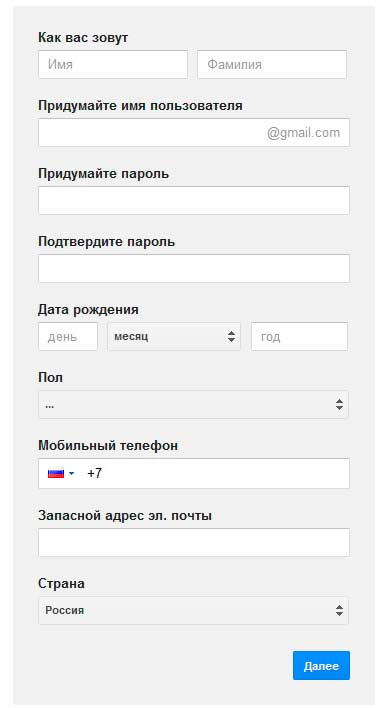Image resolution: width=386 pixels, height=708 pixels.
Task: Focus the Фамилия last name field
Action: pyautogui.click(x=272, y=64)
